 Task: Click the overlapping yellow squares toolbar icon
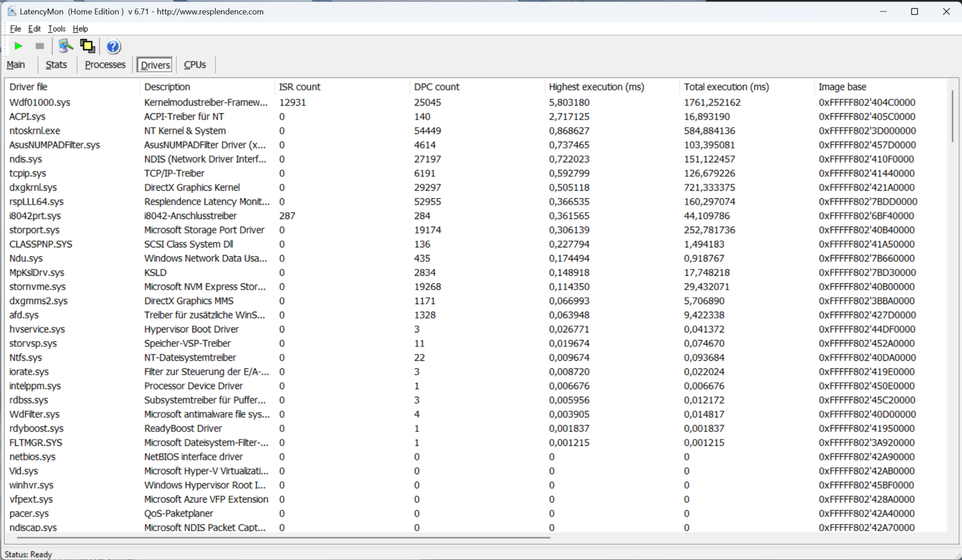click(x=88, y=46)
